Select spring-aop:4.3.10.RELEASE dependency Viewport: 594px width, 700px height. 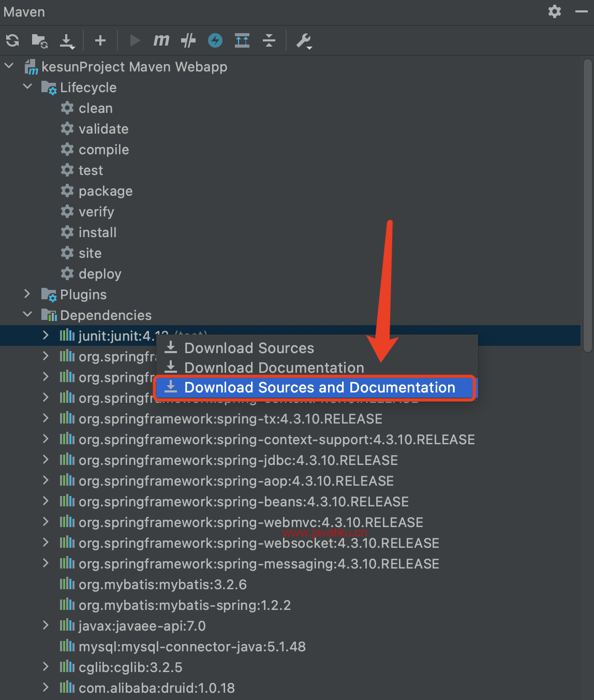(236, 481)
